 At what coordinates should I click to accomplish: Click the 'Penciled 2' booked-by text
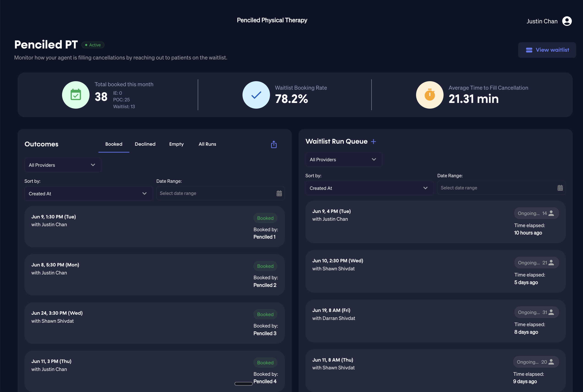265,285
